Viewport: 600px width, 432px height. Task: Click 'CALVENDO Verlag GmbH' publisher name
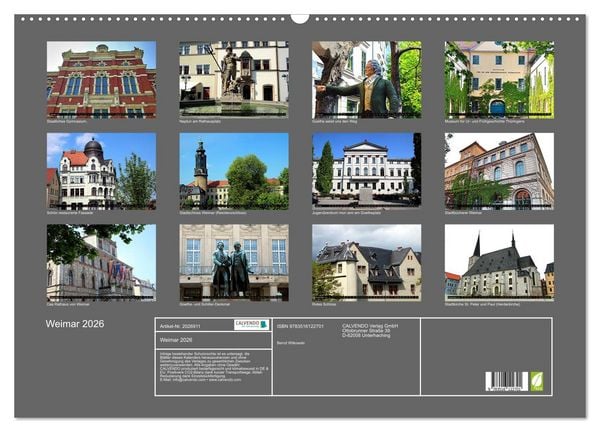point(370,326)
